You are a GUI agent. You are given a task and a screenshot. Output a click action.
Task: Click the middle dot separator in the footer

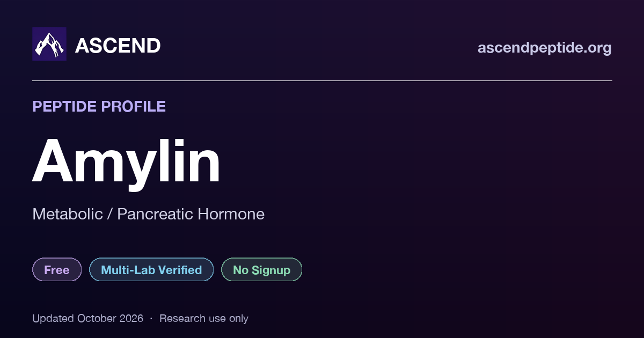click(151, 319)
